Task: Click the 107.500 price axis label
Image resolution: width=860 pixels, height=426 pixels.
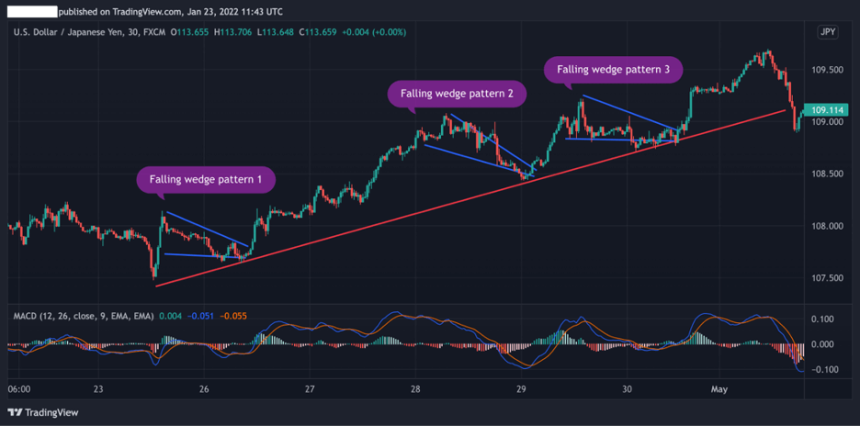Action: tap(828, 278)
